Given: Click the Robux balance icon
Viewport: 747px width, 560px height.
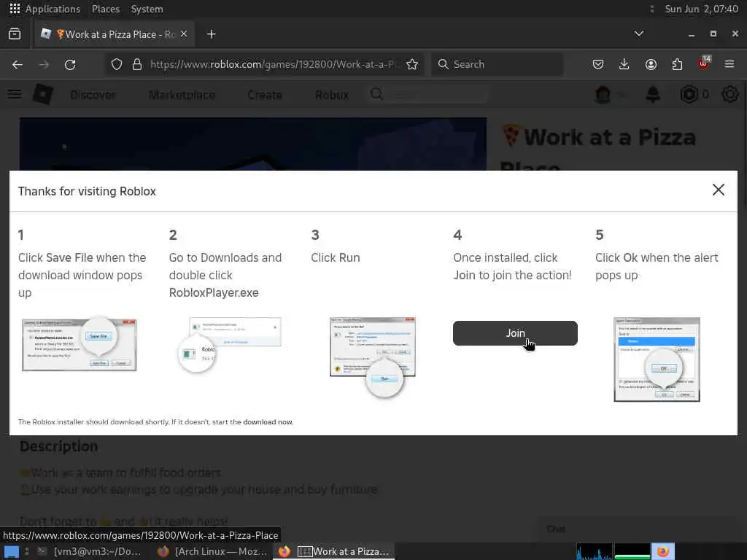Looking at the screenshot, I should tap(689, 94).
